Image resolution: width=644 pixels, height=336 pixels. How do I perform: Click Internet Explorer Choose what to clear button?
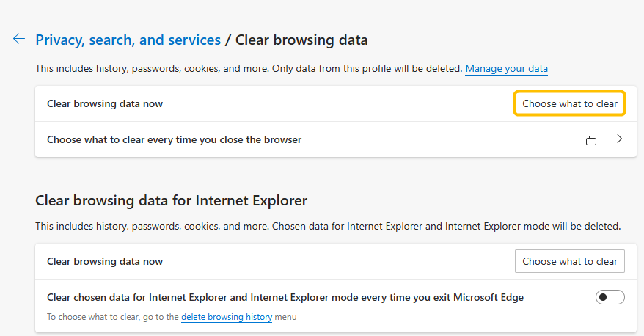coord(570,261)
